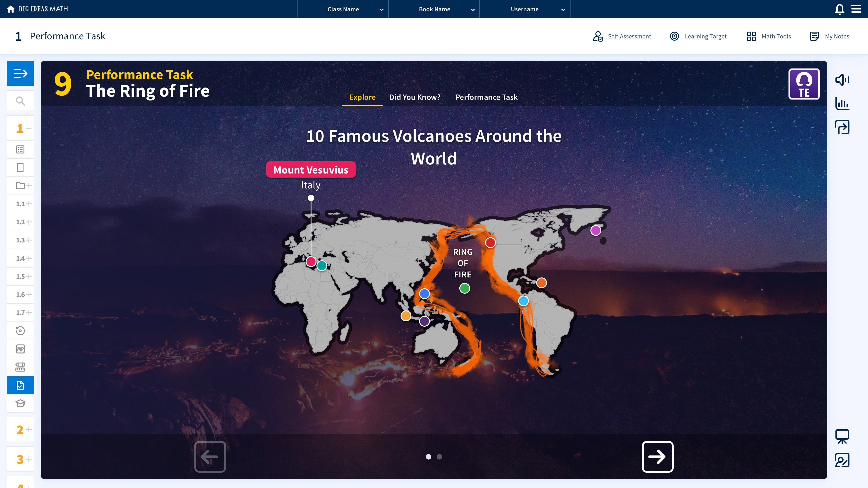
Task: Select the second pagination dot
Action: (439, 457)
